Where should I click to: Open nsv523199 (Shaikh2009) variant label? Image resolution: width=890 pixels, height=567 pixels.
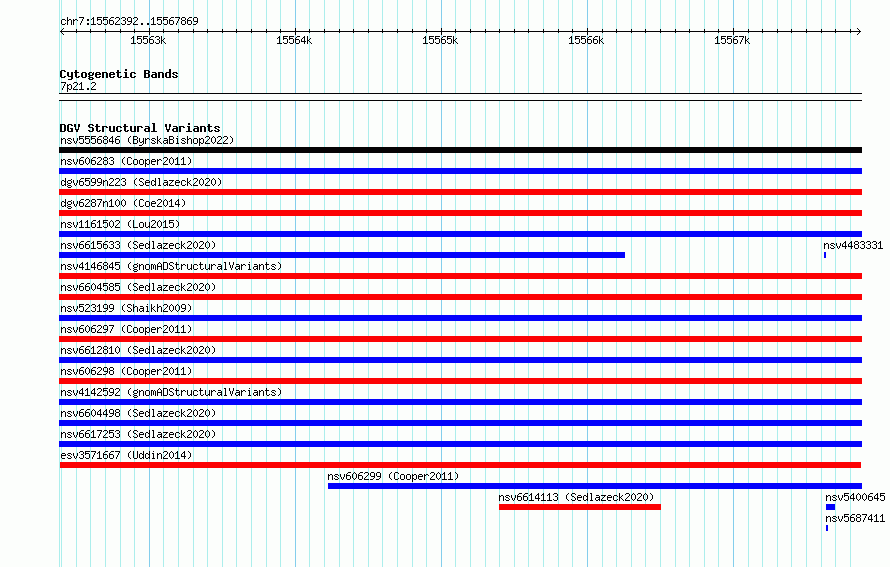tap(126, 308)
